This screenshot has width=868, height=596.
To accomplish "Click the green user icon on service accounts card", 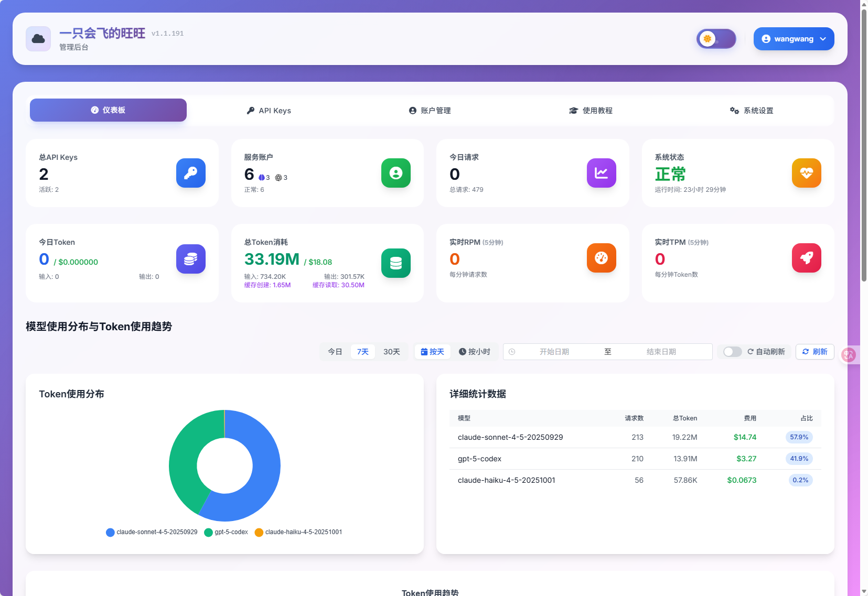I will (395, 173).
